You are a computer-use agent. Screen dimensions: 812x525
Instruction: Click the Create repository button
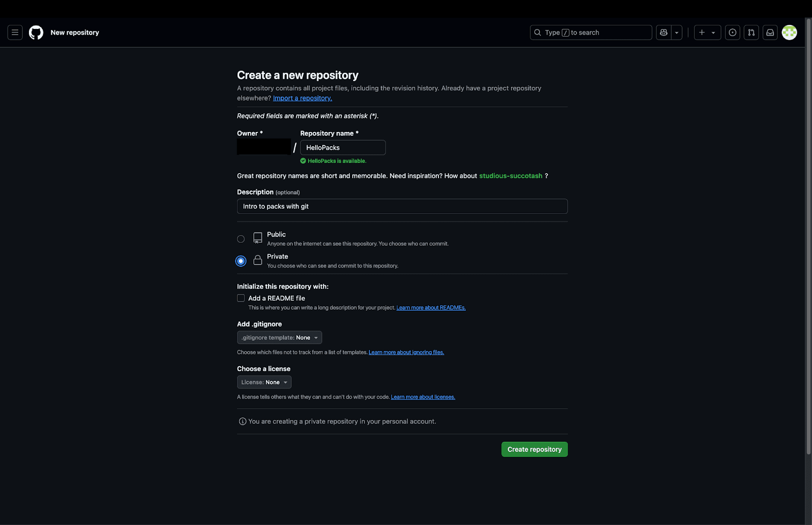[x=534, y=449]
